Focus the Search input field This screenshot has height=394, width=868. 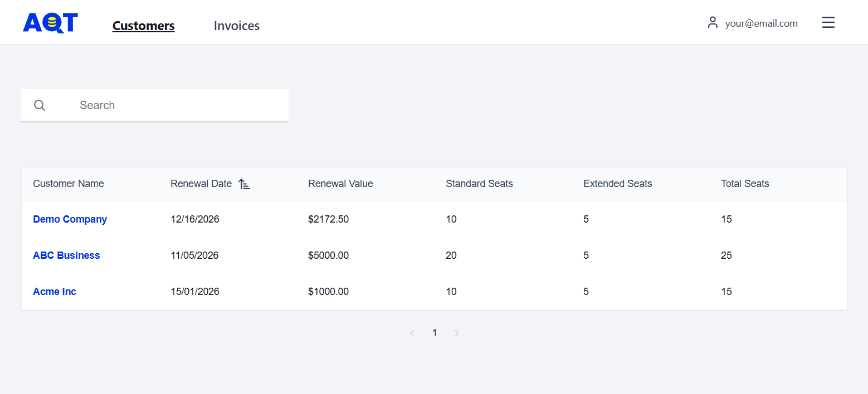178,105
